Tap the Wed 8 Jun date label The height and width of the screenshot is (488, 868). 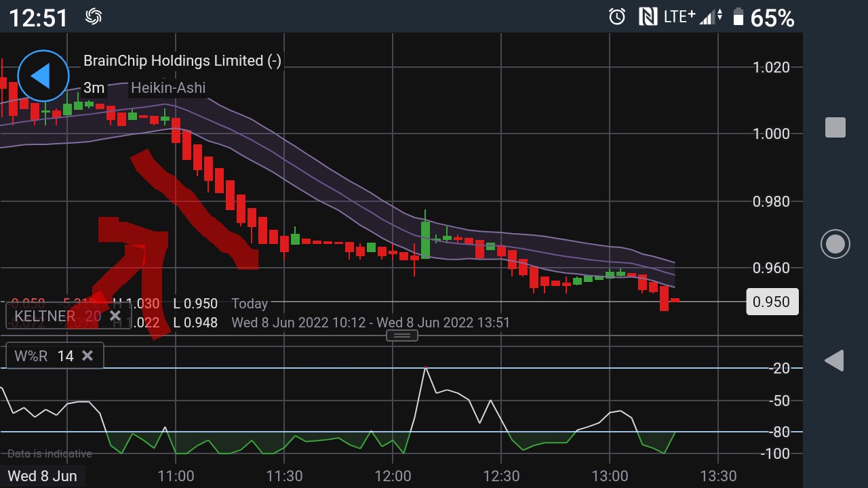42,476
